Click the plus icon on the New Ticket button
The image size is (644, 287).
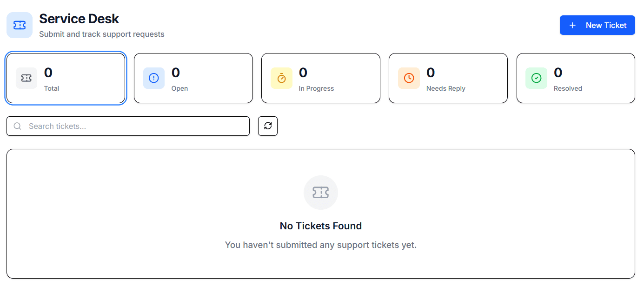572,25
